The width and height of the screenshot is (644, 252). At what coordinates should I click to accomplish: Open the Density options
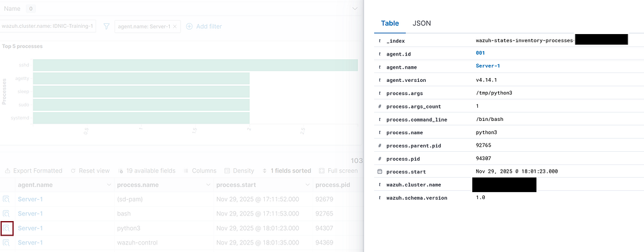[x=239, y=171]
